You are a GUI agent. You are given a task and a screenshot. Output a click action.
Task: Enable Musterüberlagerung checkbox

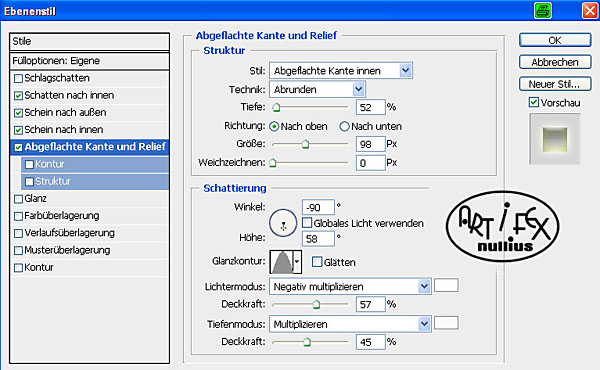coord(18,251)
